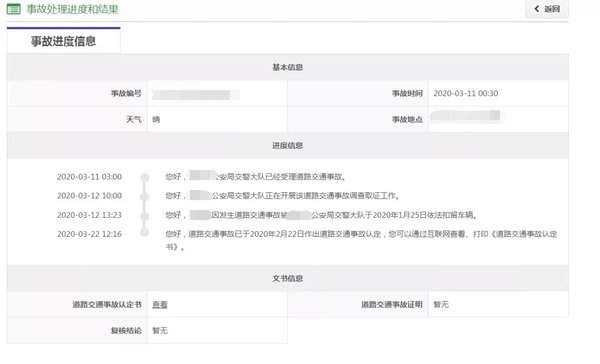Click the 文书信息 section header

coord(287,278)
